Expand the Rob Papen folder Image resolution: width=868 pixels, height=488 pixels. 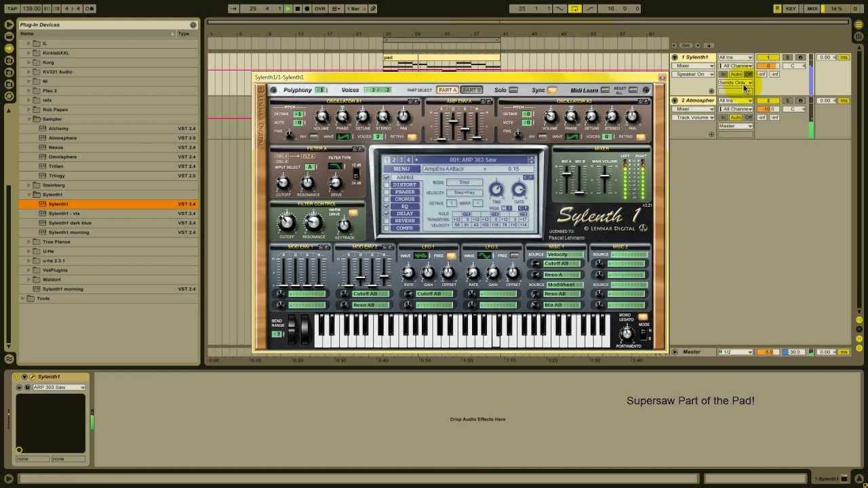tap(28, 110)
